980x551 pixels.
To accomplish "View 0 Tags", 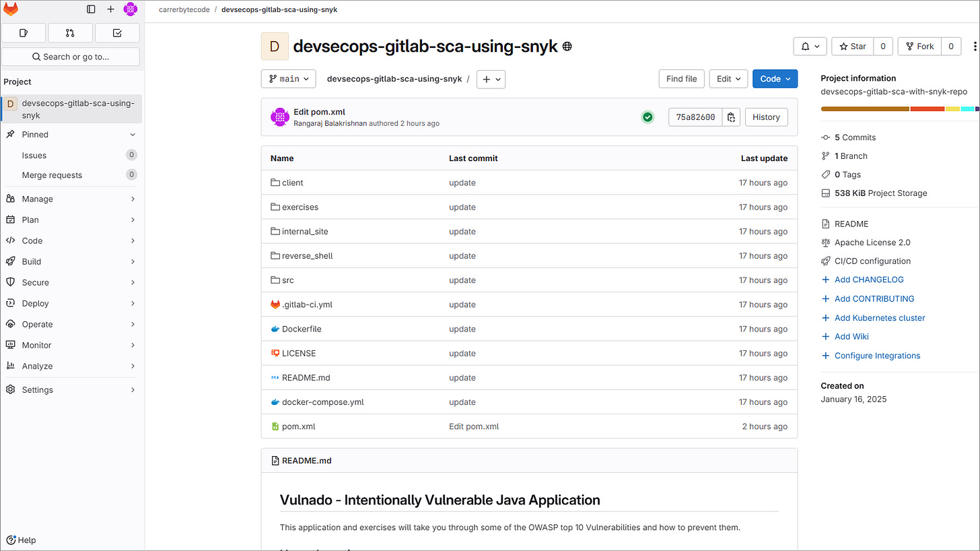I will click(x=848, y=174).
